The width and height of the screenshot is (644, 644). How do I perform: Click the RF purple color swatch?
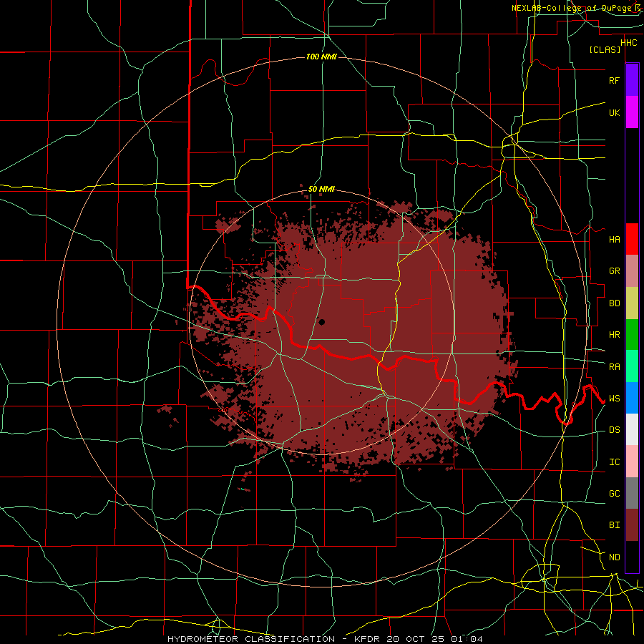tap(632, 80)
